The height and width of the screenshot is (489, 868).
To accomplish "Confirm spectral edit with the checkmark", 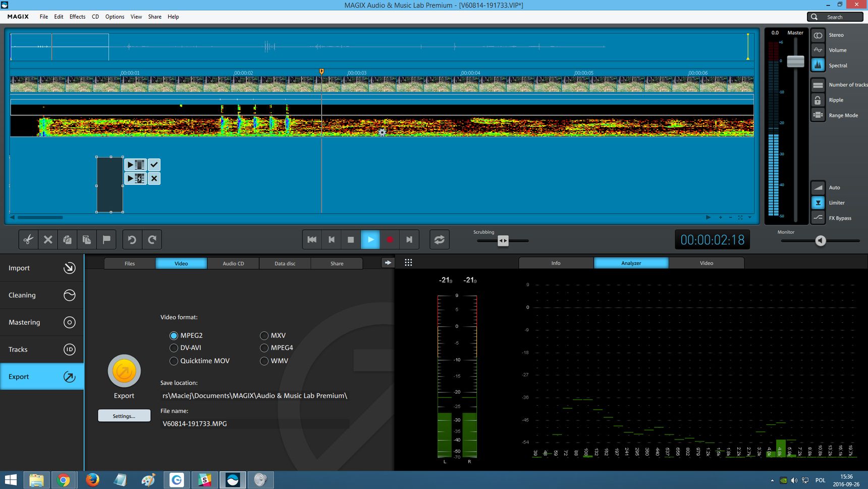I will (154, 165).
